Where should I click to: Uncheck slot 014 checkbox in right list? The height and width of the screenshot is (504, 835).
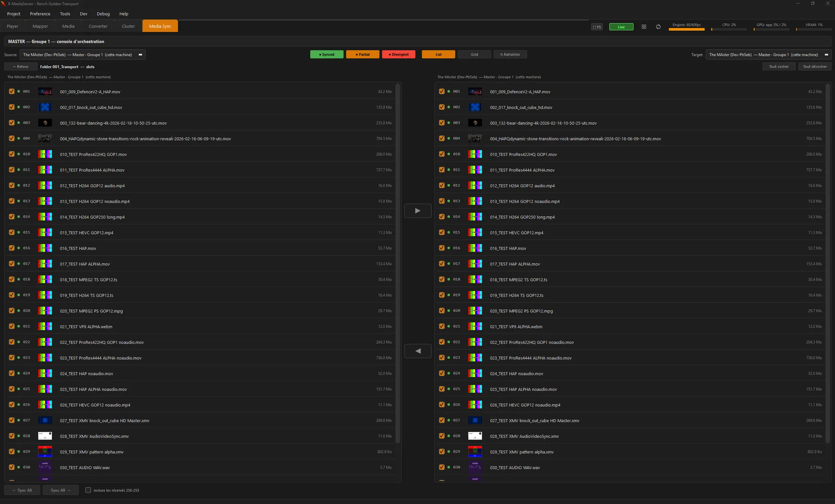click(442, 217)
